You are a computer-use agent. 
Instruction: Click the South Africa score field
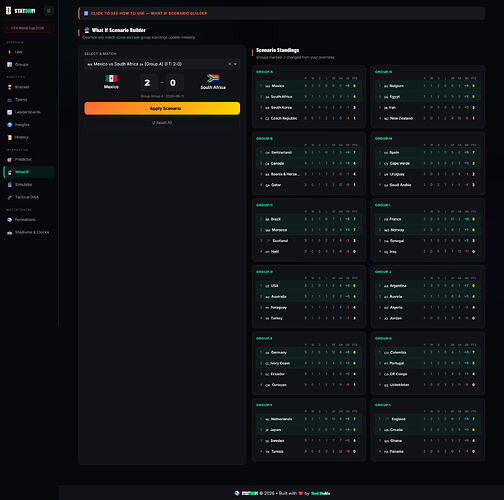tap(173, 83)
